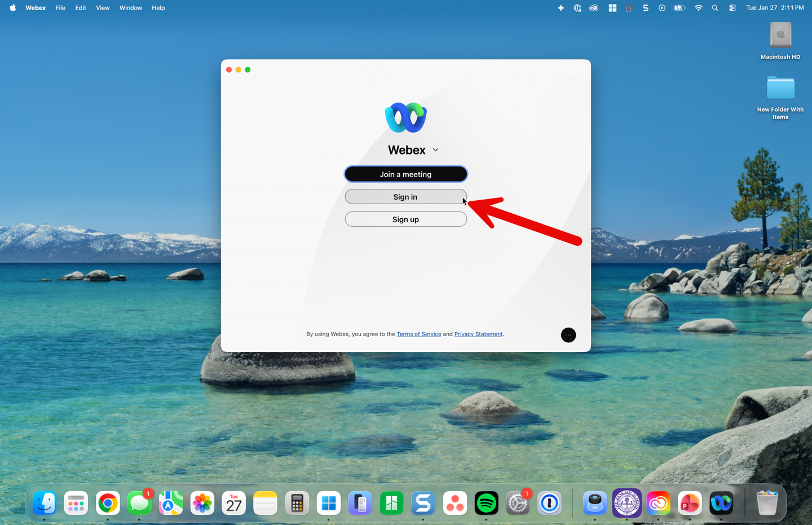The width and height of the screenshot is (812, 525).
Task: Open the Windows app in the dock
Action: click(329, 503)
